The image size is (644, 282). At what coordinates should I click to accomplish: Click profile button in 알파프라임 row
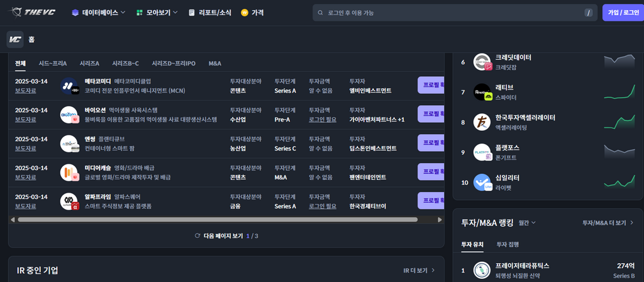pos(431,200)
